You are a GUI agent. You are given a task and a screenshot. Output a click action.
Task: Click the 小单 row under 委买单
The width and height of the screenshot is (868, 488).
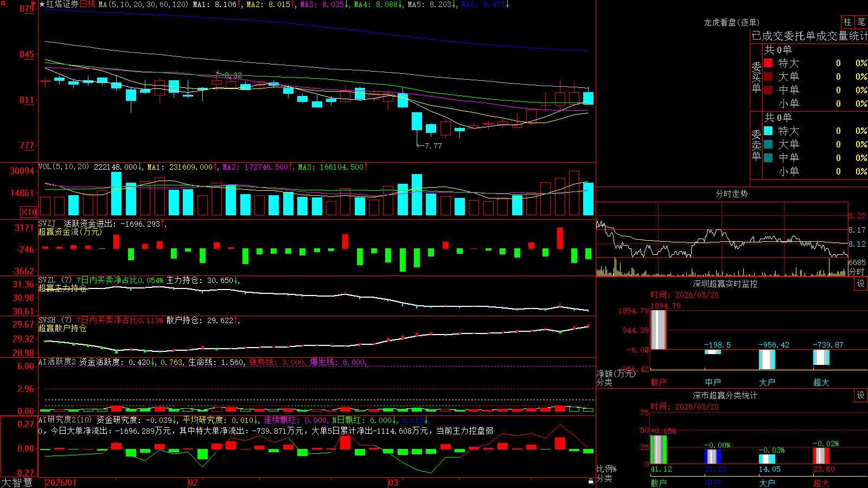point(815,104)
